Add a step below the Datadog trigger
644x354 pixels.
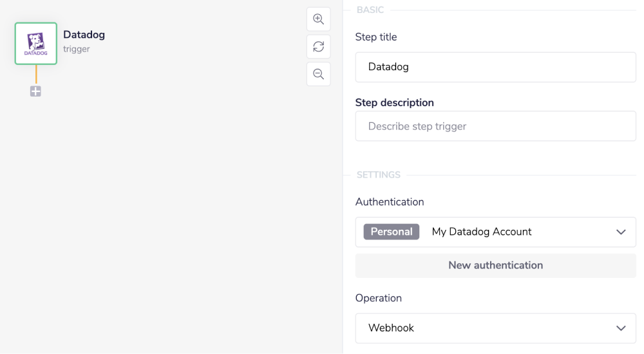pyautogui.click(x=35, y=91)
